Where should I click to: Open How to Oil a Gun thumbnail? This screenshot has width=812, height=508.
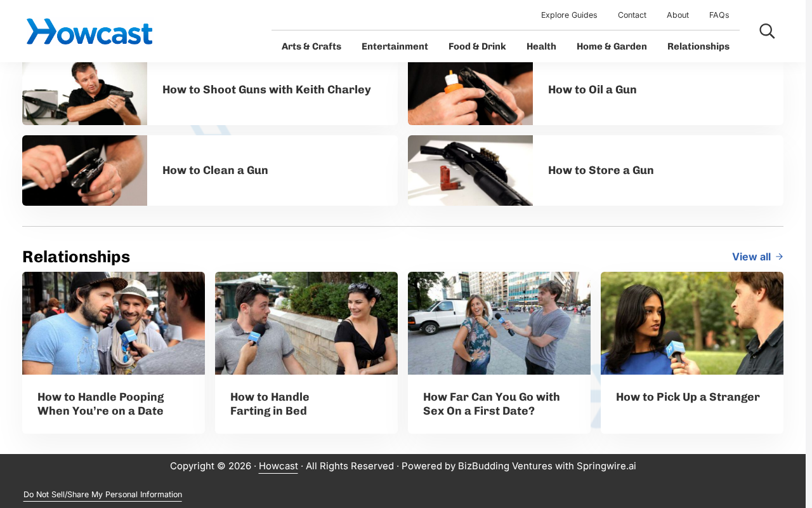pos(470,93)
